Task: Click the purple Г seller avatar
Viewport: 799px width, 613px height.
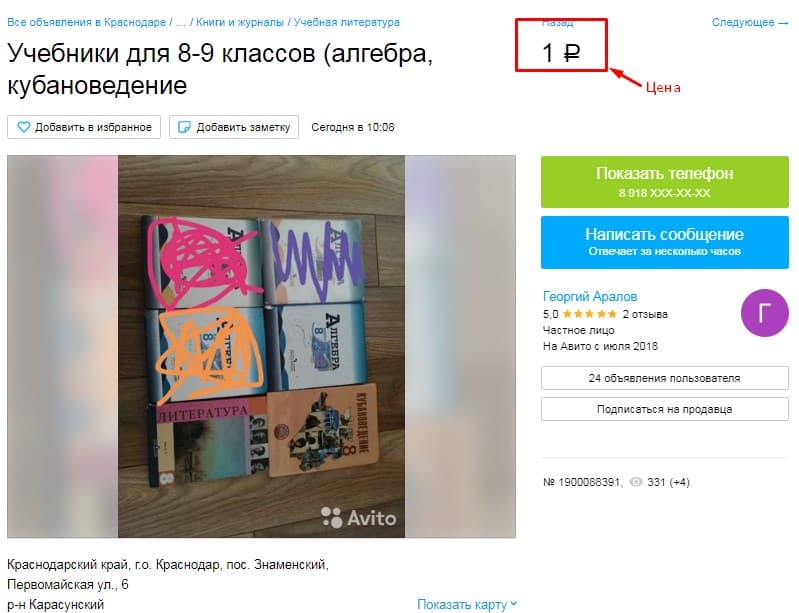Action: point(764,313)
